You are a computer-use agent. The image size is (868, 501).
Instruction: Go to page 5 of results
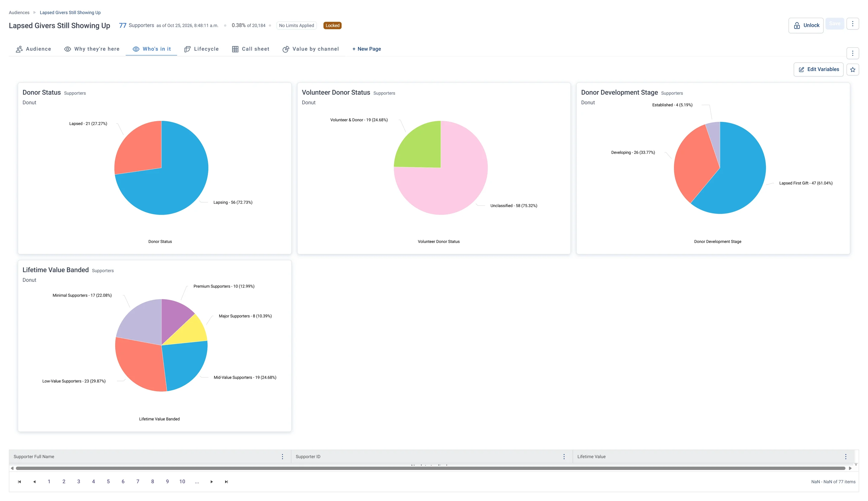coord(108,482)
